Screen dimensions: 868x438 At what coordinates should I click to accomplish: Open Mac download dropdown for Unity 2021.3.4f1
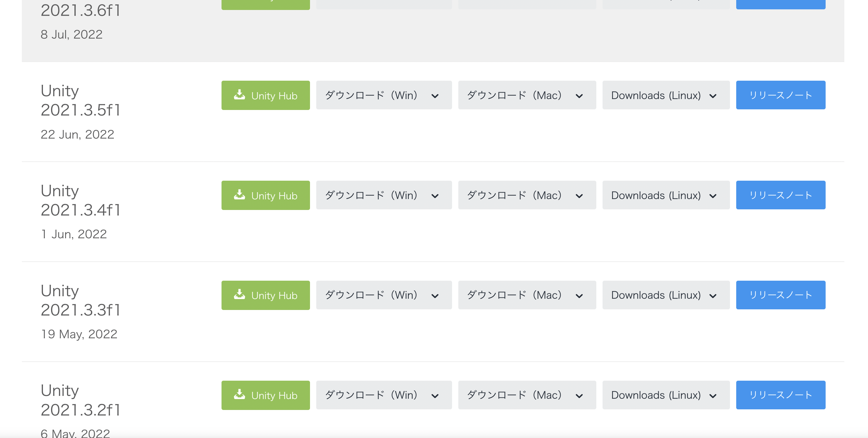[527, 195]
